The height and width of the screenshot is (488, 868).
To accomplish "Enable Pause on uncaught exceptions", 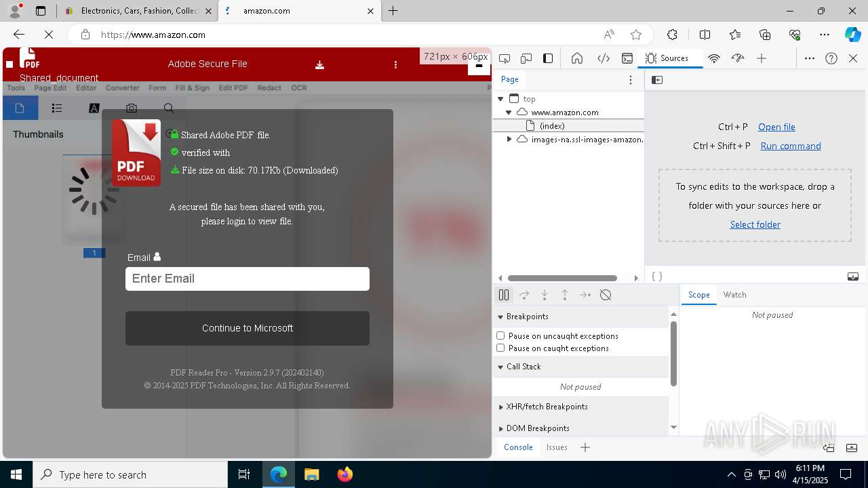I will point(500,335).
